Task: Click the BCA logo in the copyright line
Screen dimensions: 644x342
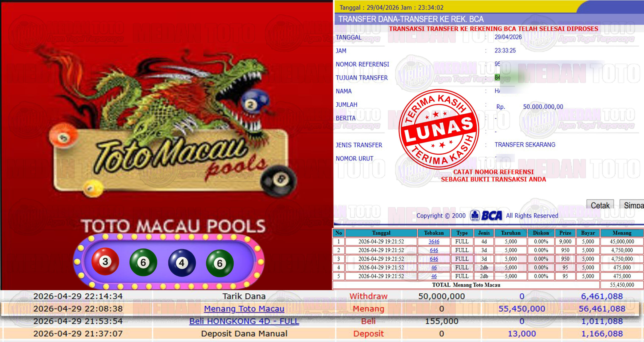Action: point(486,215)
